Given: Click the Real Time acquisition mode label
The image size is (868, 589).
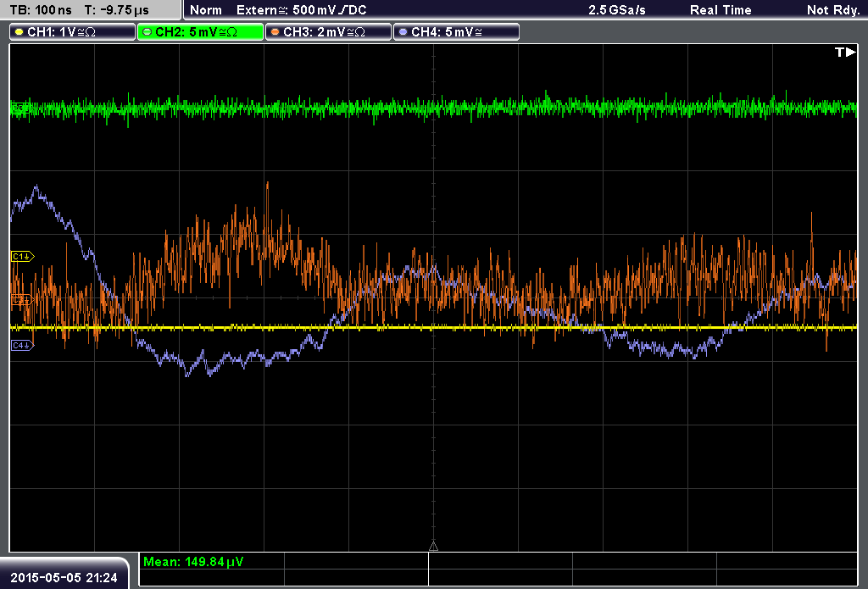Looking at the screenshot, I should click(x=721, y=10).
